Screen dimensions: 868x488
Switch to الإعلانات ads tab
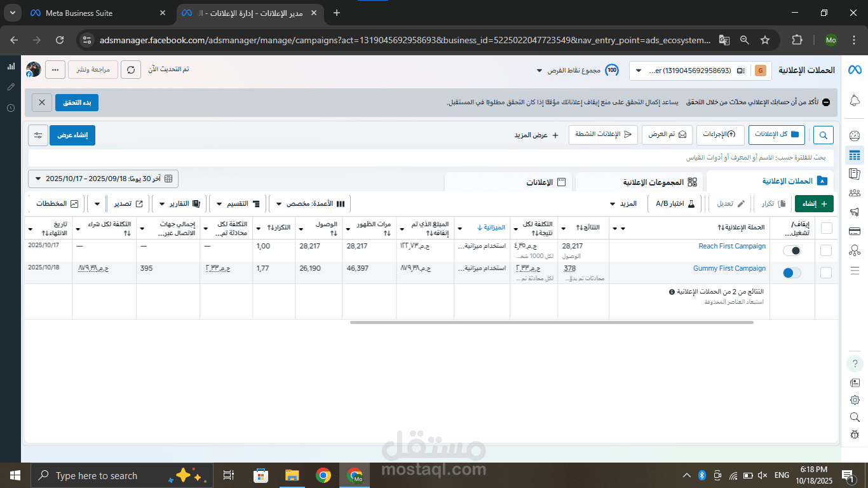pos(508,182)
